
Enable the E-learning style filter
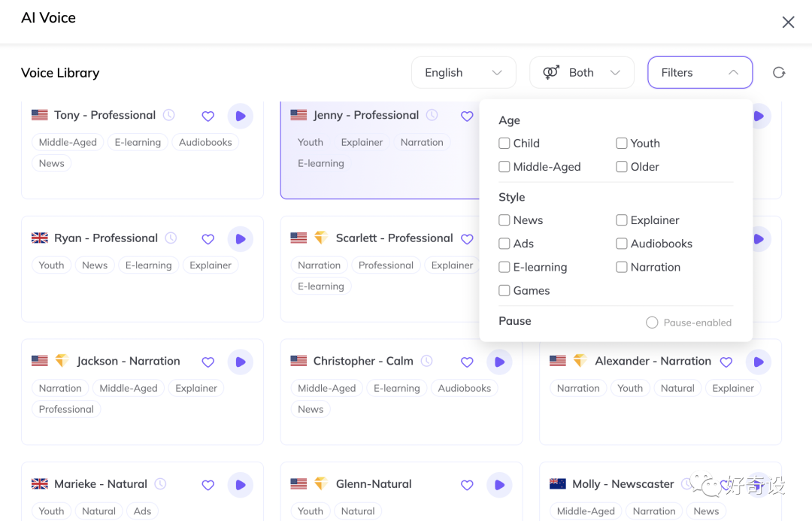pyautogui.click(x=504, y=267)
